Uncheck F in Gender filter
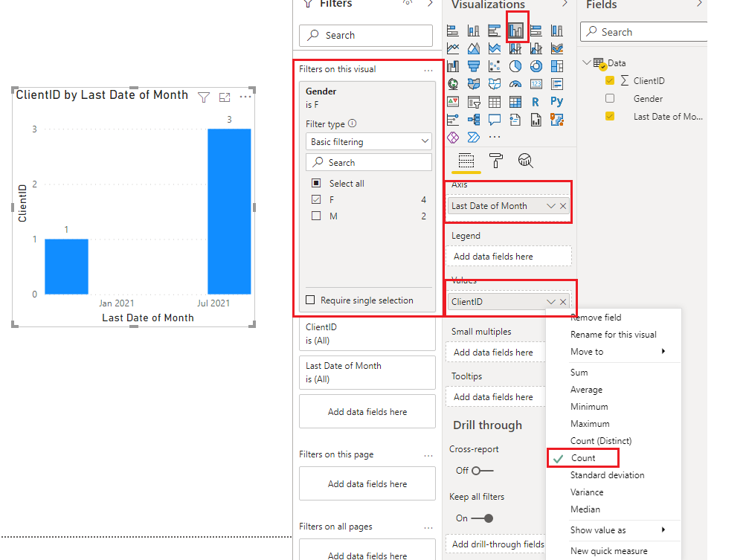 click(x=316, y=199)
